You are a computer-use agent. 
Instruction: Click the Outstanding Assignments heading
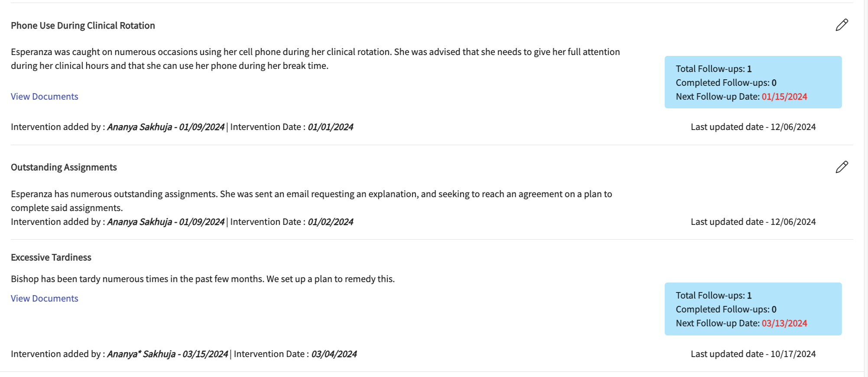[64, 167]
